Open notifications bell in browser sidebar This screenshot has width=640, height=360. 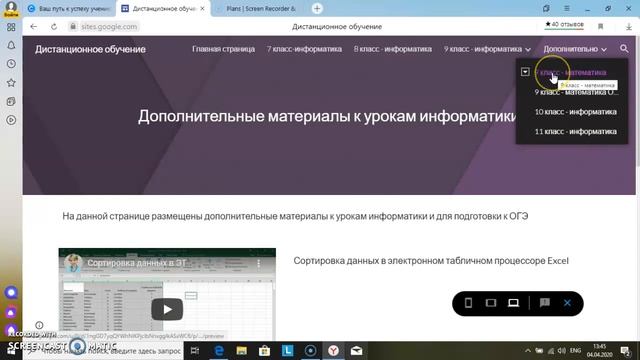point(11,45)
